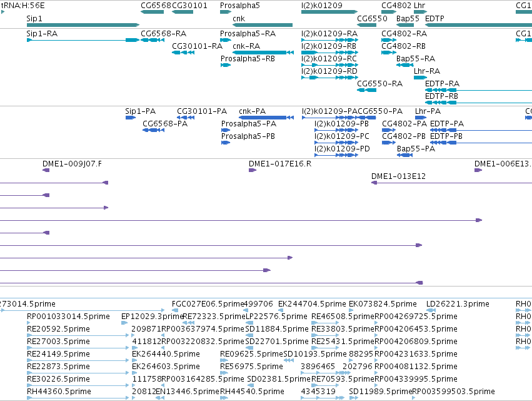Click the RE46508.5prime EST
The height and width of the screenshot is (401, 532).
(325, 323)
